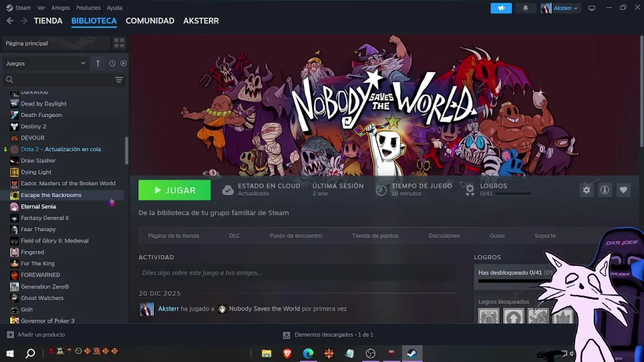Select the Dying Light game icon
Screen dimensions: 644x362
pyautogui.click(x=15, y=172)
